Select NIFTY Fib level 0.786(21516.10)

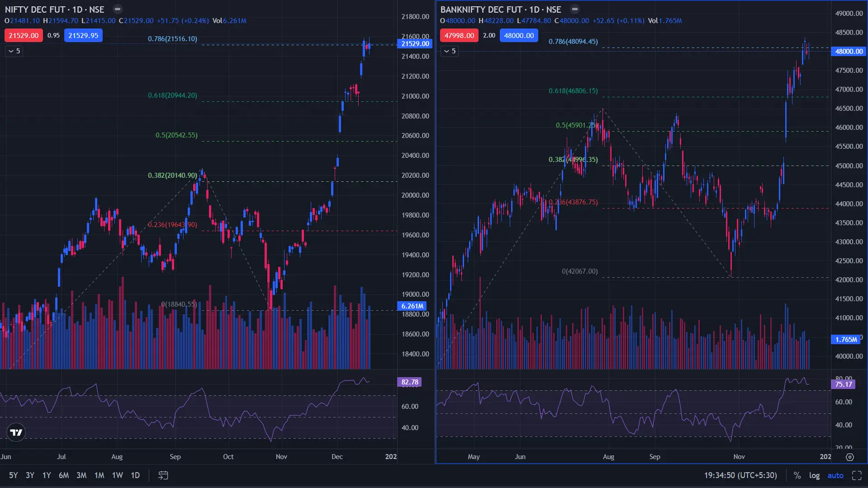[172, 39]
